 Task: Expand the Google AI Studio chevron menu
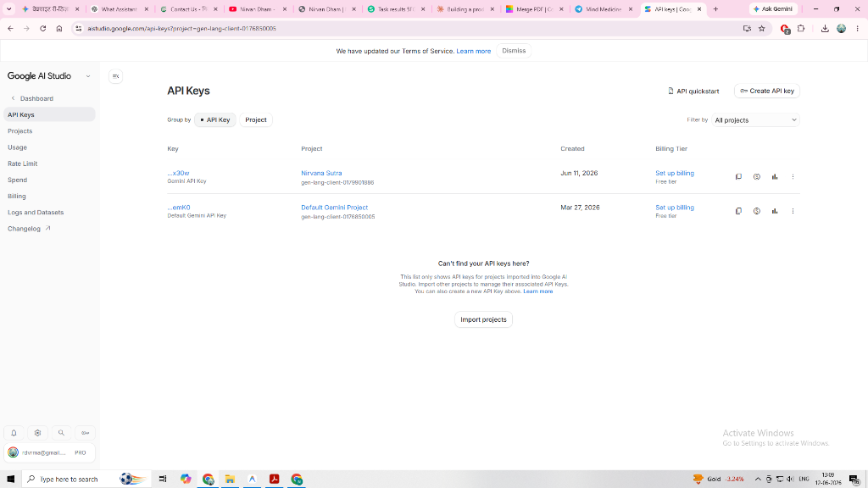pyautogui.click(x=88, y=76)
